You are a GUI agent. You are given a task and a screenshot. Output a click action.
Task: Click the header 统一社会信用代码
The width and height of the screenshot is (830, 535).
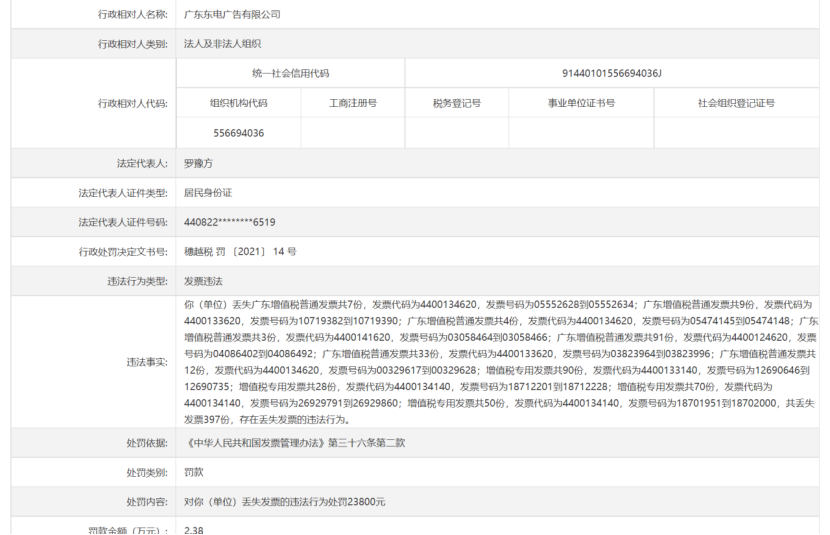(291, 74)
